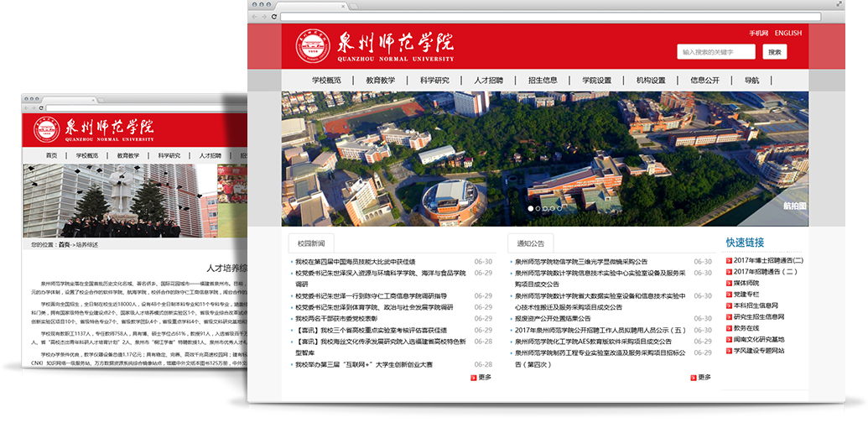
Task: Click the keyword search input field
Action: click(717, 52)
